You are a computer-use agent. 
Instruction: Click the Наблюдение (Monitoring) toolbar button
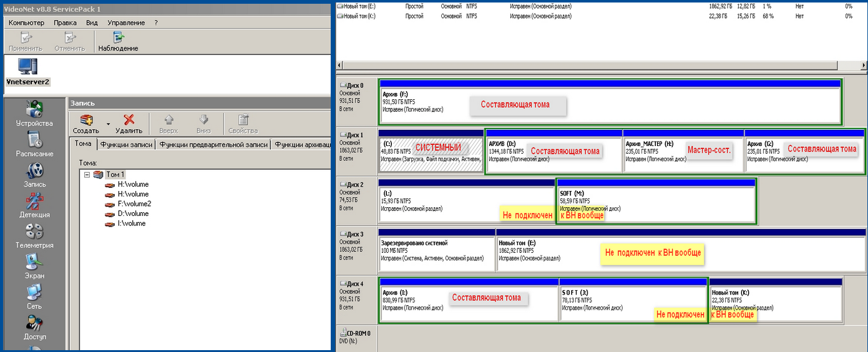tap(118, 41)
